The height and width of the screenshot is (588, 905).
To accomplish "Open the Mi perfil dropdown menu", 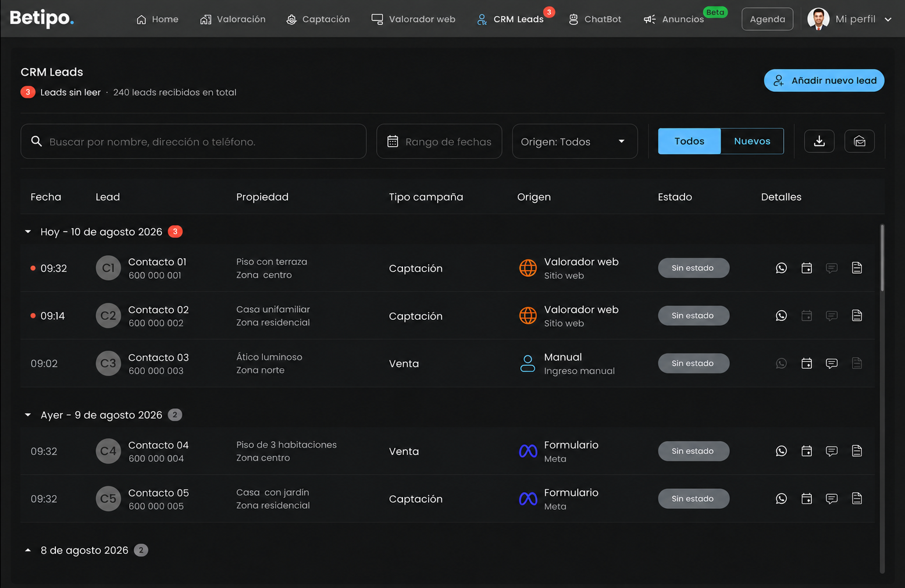I will pos(850,19).
